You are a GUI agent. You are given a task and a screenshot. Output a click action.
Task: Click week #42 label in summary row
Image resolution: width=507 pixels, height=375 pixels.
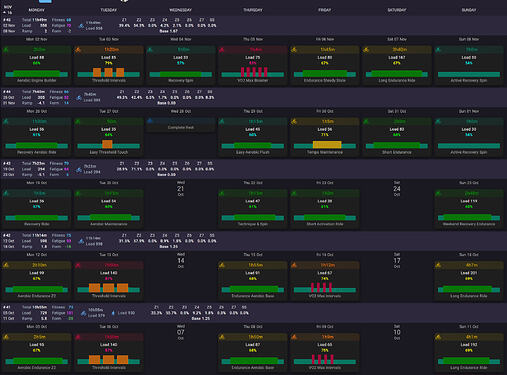7,235
